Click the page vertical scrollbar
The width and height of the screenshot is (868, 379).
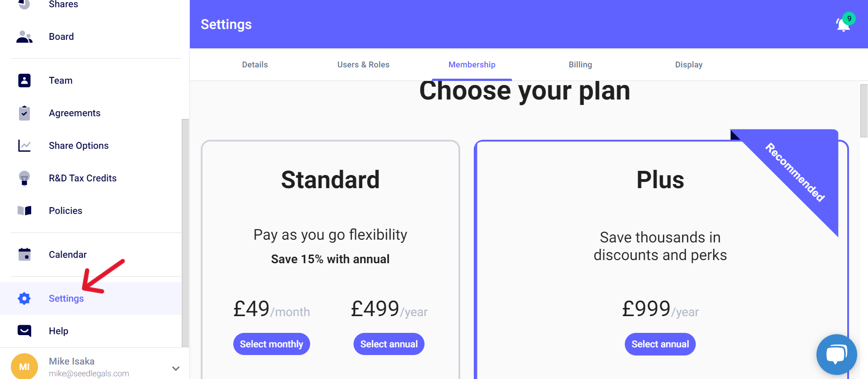pyautogui.click(x=863, y=111)
